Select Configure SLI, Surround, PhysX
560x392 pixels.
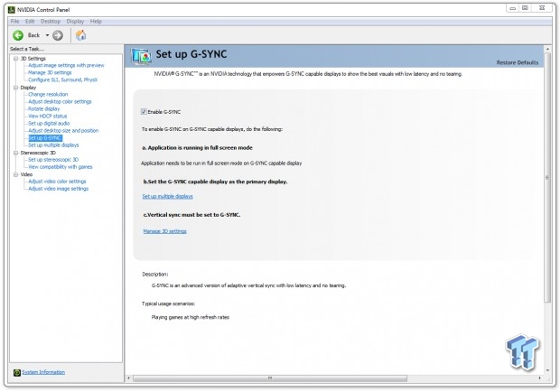62,80
